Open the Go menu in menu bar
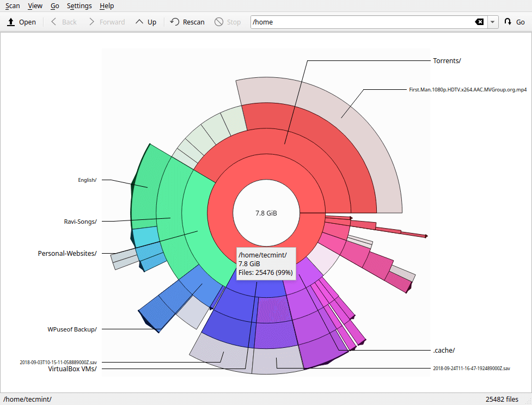The height and width of the screenshot is (405, 532). (54, 6)
